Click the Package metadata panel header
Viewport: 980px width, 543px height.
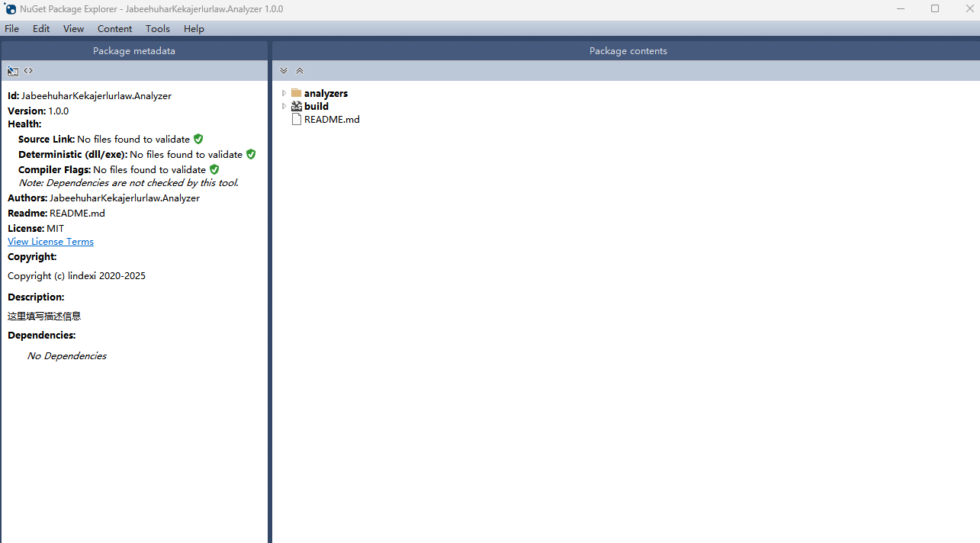[x=134, y=51]
